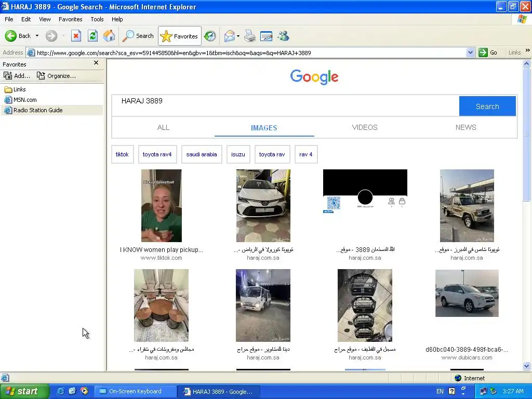
Task: Open the History toolbar icon
Action: tap(210, 36)
